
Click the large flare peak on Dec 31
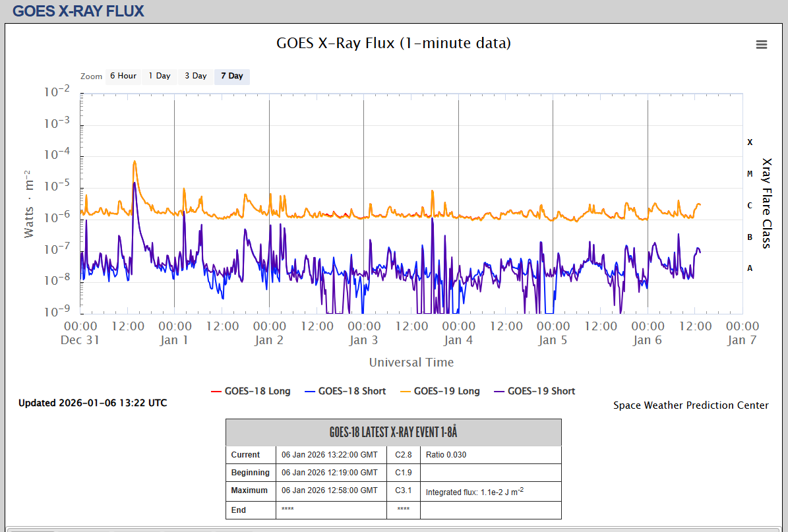point(135,162)
